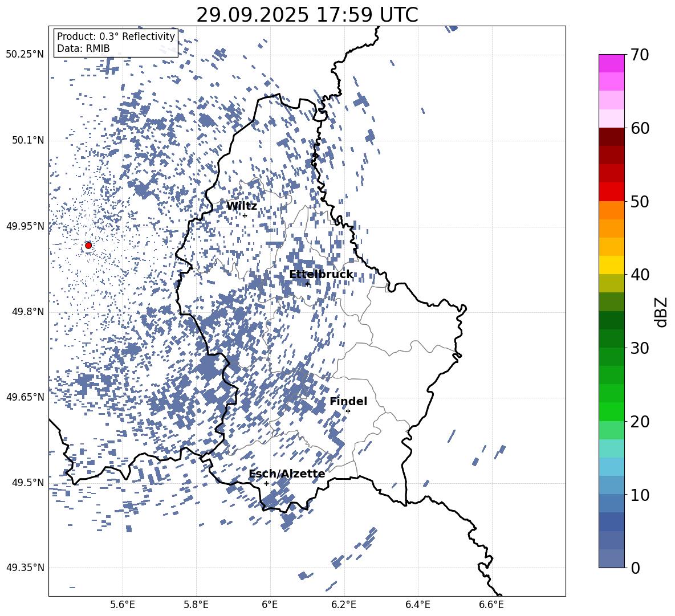Click the Esch/Alzette station cross marker
This screenshot has height=616, width=675.
tap(266, 483)
